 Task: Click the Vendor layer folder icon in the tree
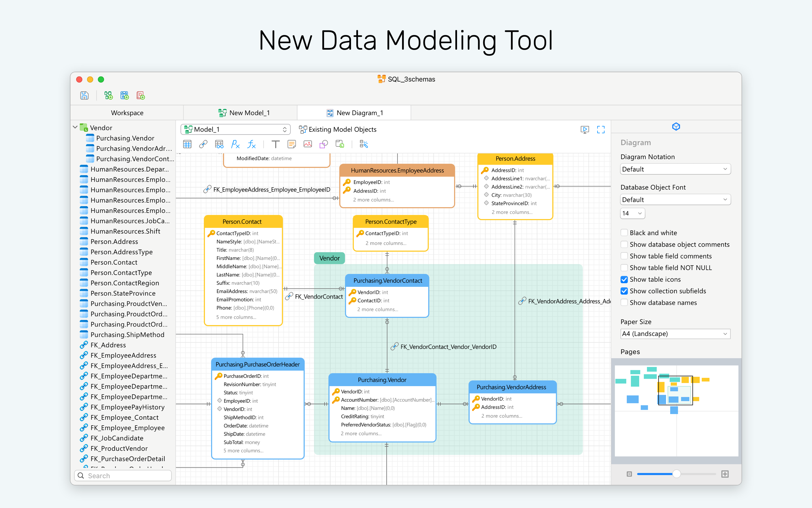[83, 128]
